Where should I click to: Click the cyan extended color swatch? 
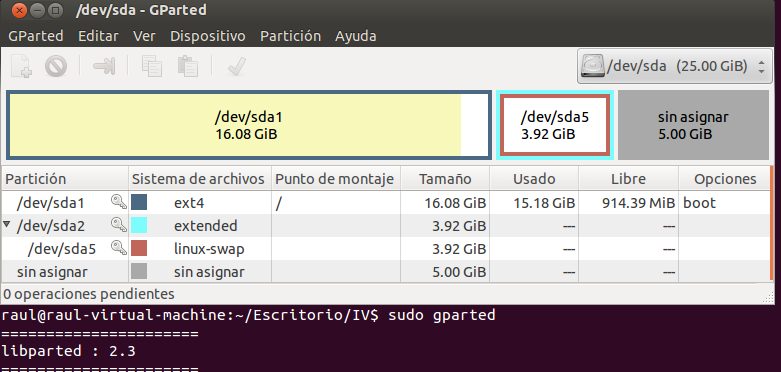[x=139, y=225]
